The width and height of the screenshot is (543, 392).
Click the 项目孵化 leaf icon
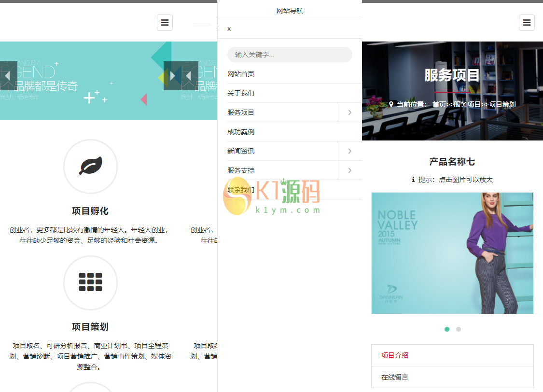[x=90, y=166]
